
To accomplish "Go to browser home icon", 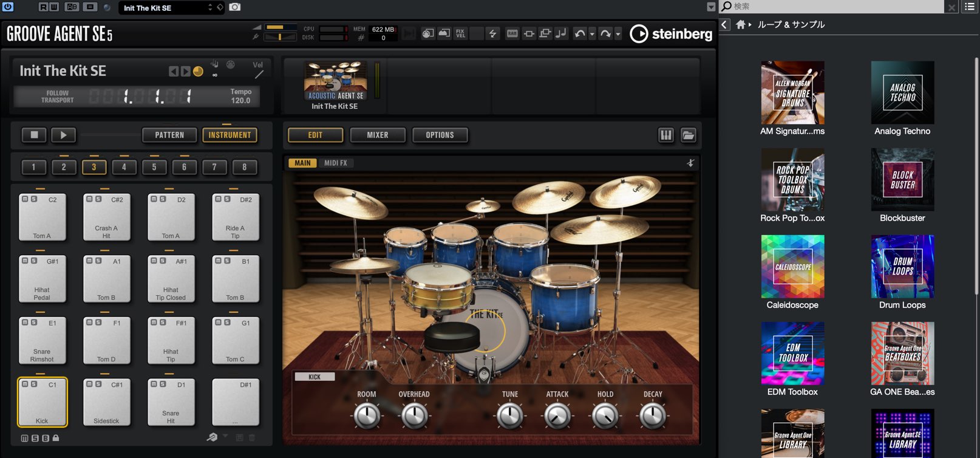I will [x=740, y=24].
